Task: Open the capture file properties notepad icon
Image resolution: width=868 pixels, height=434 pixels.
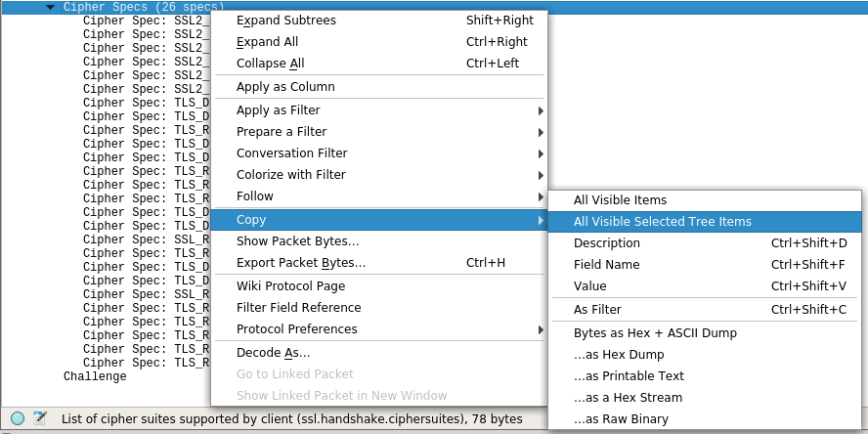Action: coord(39,418)
